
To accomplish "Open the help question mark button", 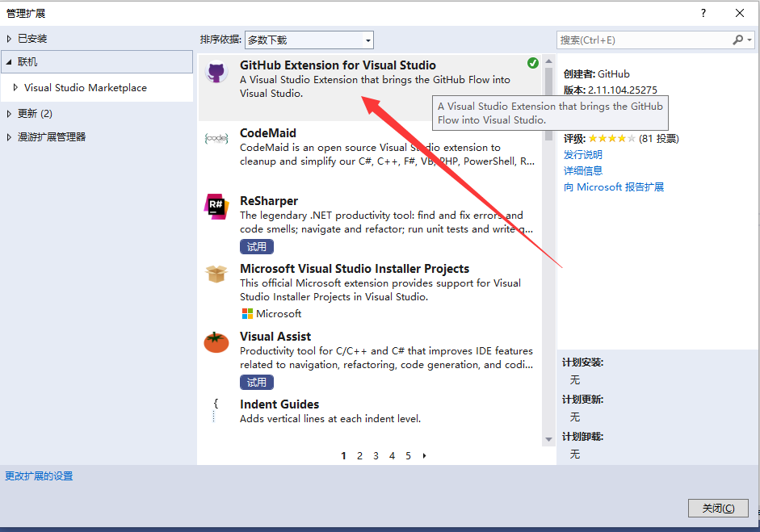I will [x=703, y=13].
